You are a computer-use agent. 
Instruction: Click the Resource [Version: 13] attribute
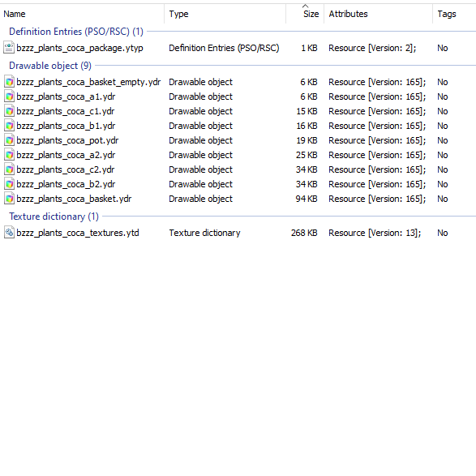click(x=375, y=233)
